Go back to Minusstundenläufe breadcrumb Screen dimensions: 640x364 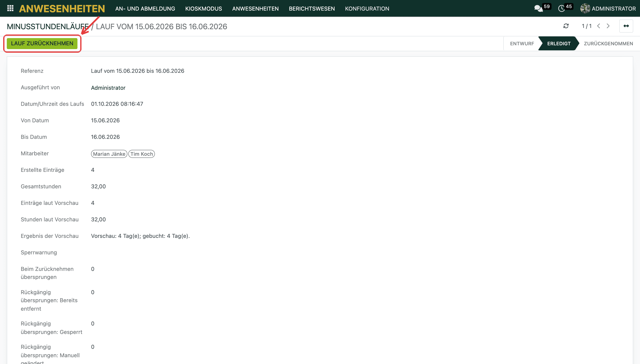48,26
